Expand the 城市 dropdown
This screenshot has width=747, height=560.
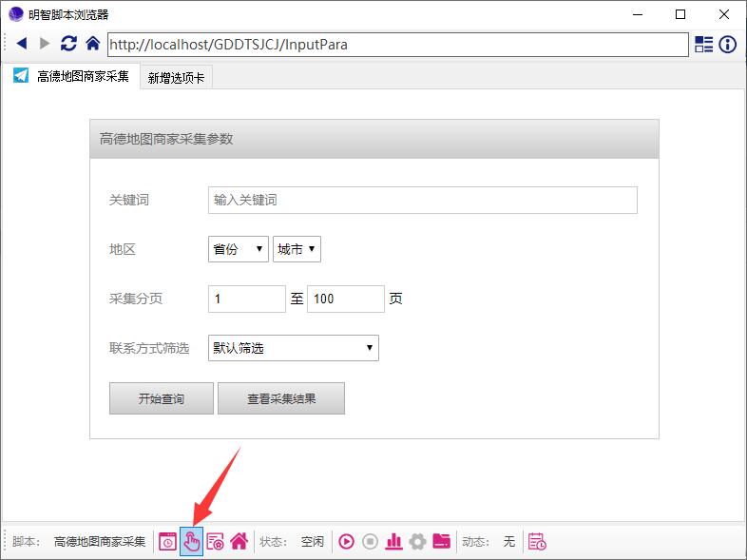point(297,249)
